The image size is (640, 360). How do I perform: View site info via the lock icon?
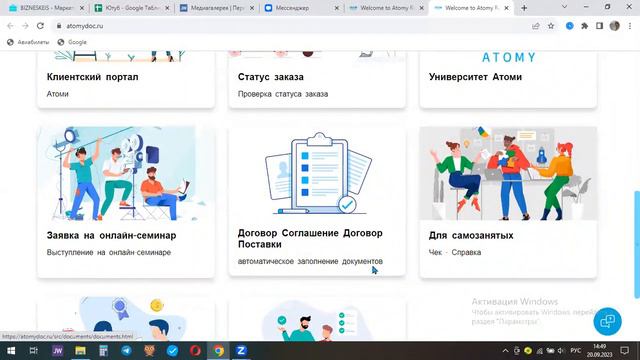click(59, 26)
